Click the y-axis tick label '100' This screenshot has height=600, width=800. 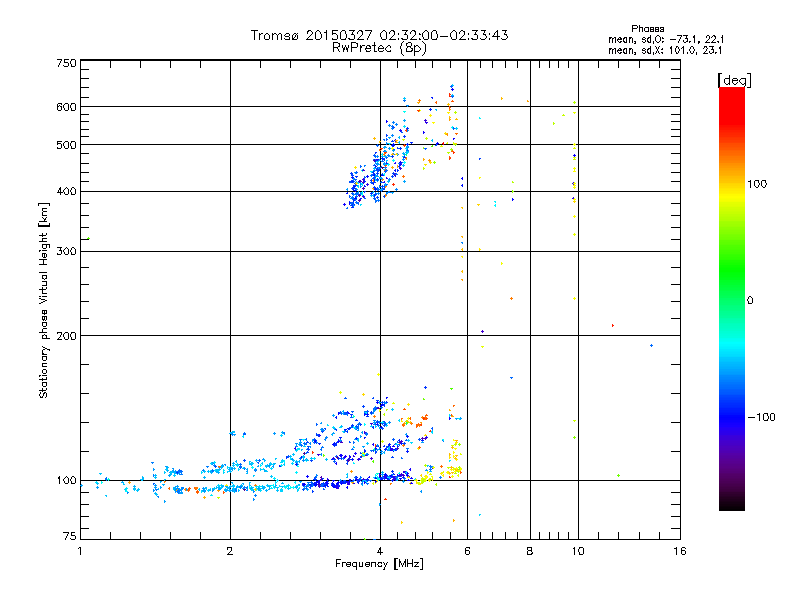[x=67, y=480]
